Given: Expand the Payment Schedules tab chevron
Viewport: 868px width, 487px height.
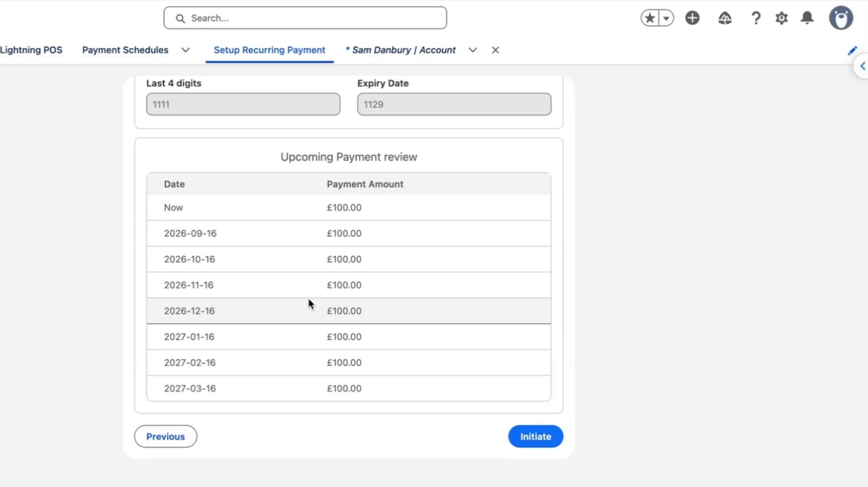Looking at the screenshot, I should 185,50.
